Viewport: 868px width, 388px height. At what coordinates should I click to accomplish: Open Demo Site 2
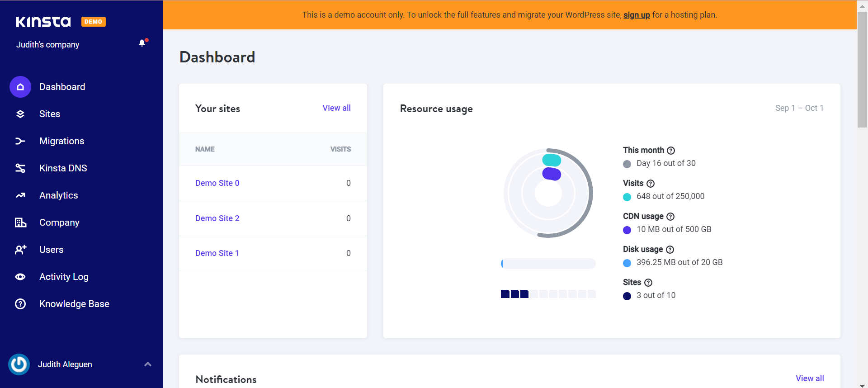coord(217,218)
